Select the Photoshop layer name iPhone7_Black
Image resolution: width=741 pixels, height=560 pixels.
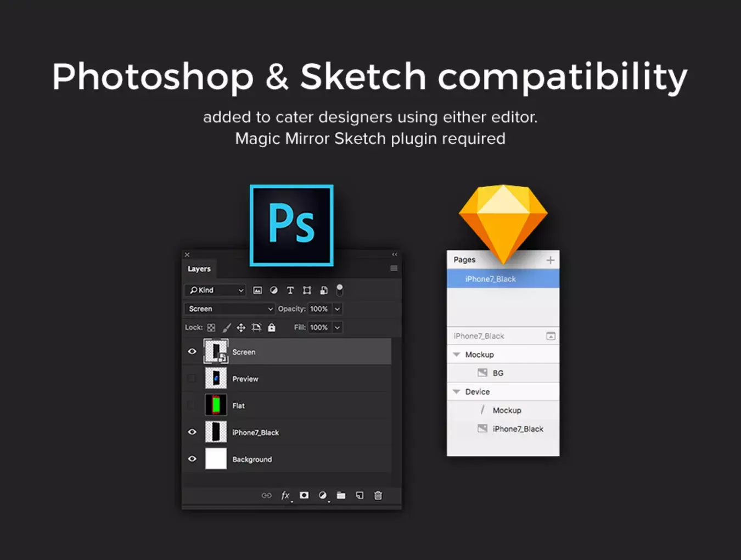256,433
